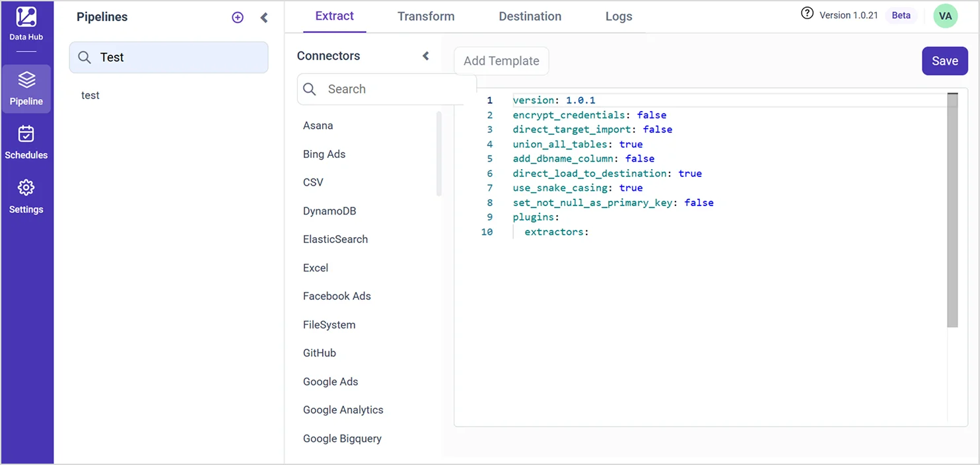Click the plugins: line in editor
Image resolution: width=980 pixels, height=465 pixels.
click(x=536, y=217)
